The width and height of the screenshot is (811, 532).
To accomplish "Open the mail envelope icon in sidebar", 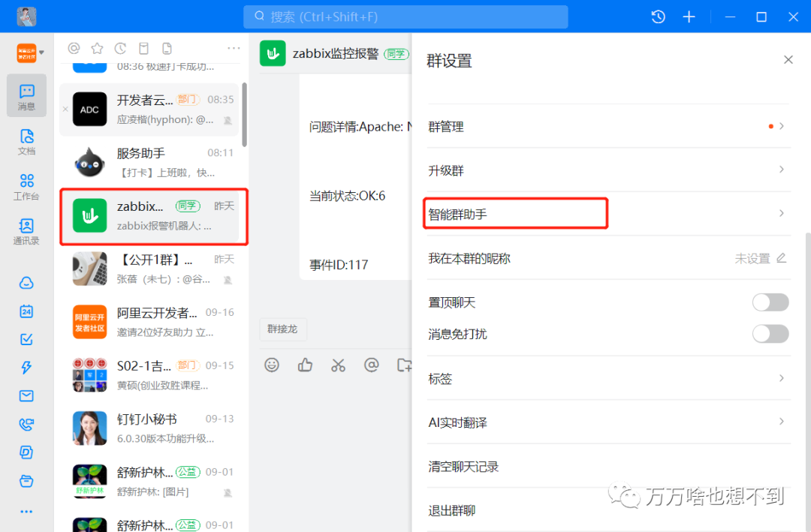I will [x=26, y=396].
